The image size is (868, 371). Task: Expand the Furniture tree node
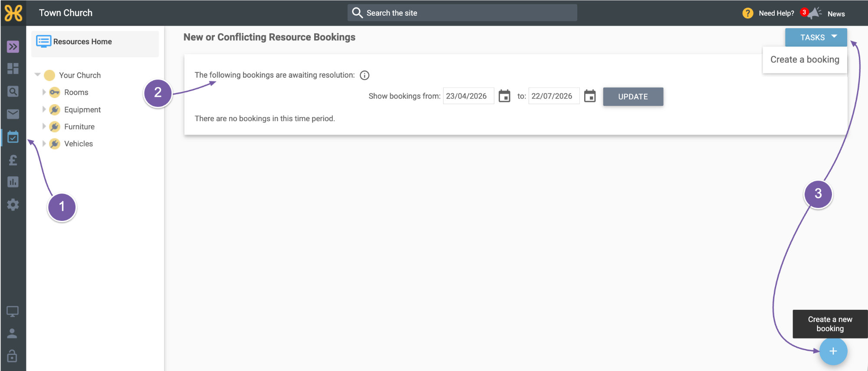44,126
